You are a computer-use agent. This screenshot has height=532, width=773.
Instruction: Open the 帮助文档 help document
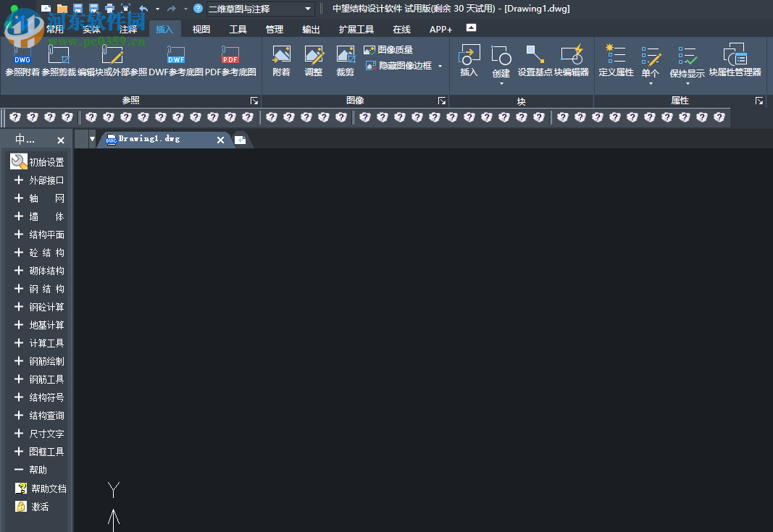click(x=41, y=488)
